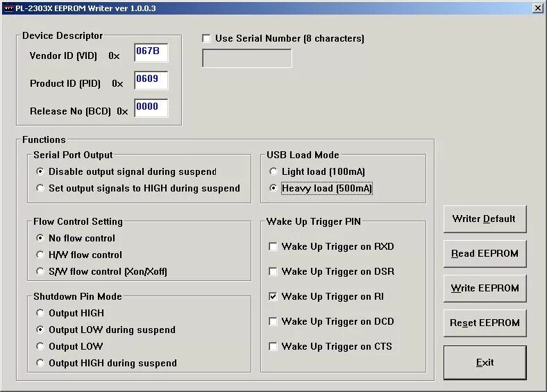Click the Writer Default button
Viewport: 547px width, 392px height.
pos(485,219)
